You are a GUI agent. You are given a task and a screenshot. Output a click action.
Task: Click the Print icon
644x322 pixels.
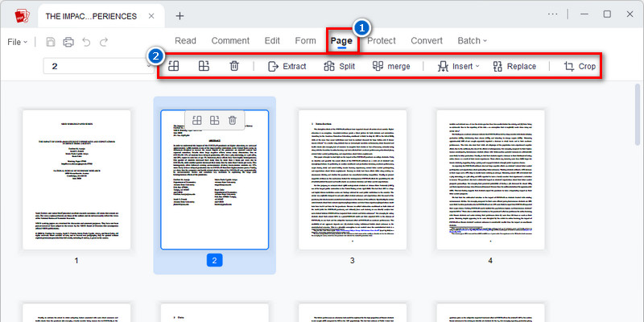(68, 42)
